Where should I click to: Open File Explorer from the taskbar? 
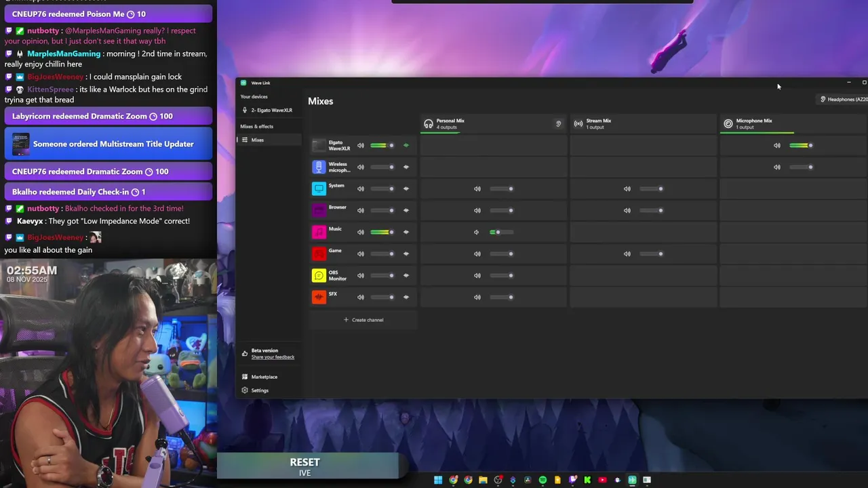click(483, 480)
